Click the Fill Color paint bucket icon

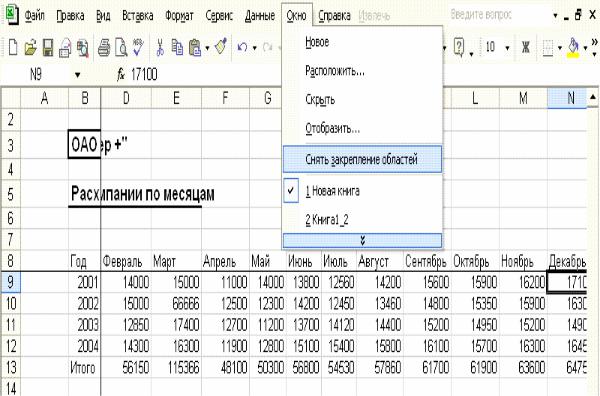(x=573, y=48)
